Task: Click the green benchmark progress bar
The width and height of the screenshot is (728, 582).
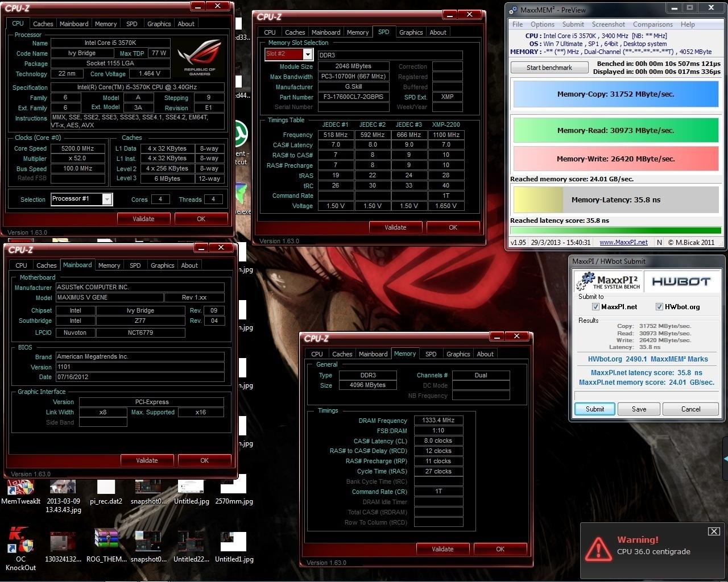Action: coord(615,231)
